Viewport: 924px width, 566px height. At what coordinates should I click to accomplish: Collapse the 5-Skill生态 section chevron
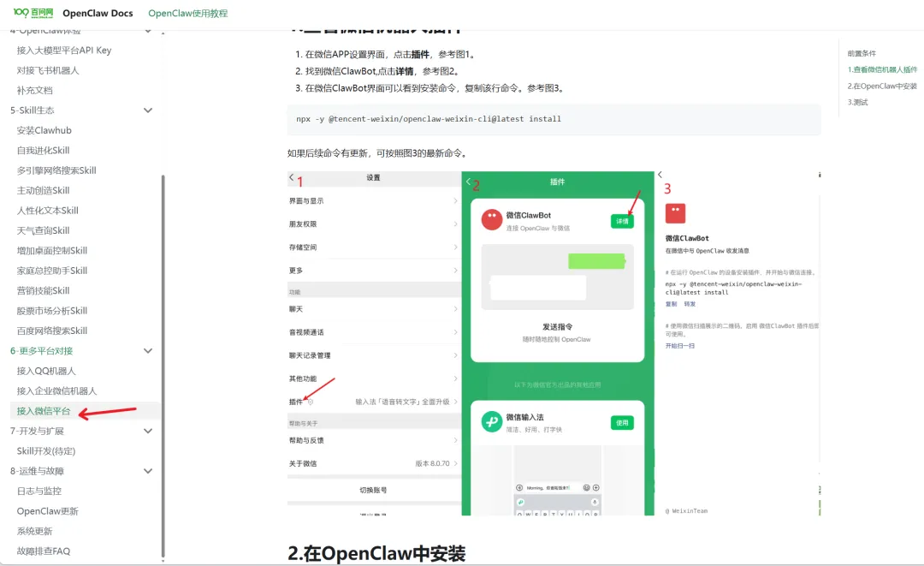(x=148, y=110)
